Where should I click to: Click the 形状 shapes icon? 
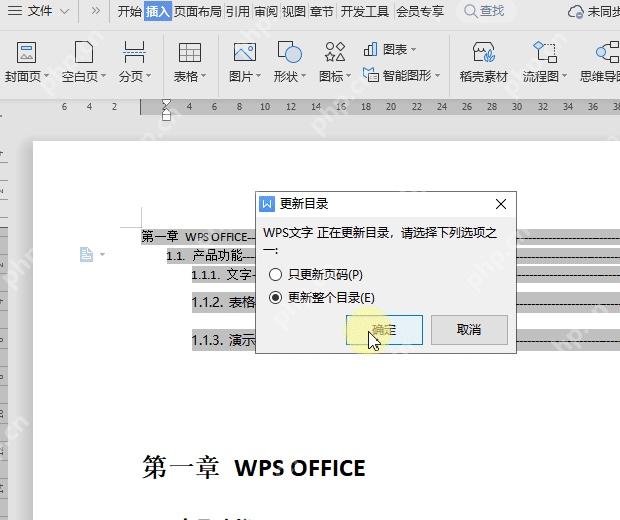[x=290, y=52]
